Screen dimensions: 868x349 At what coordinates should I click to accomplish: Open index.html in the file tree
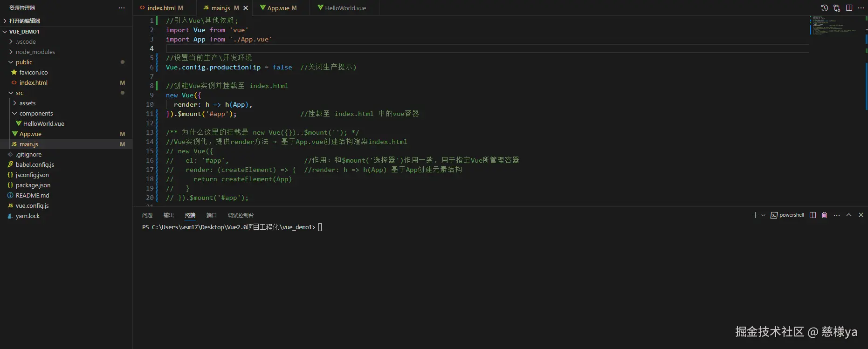pyautogui.click(x=66, y=82)
